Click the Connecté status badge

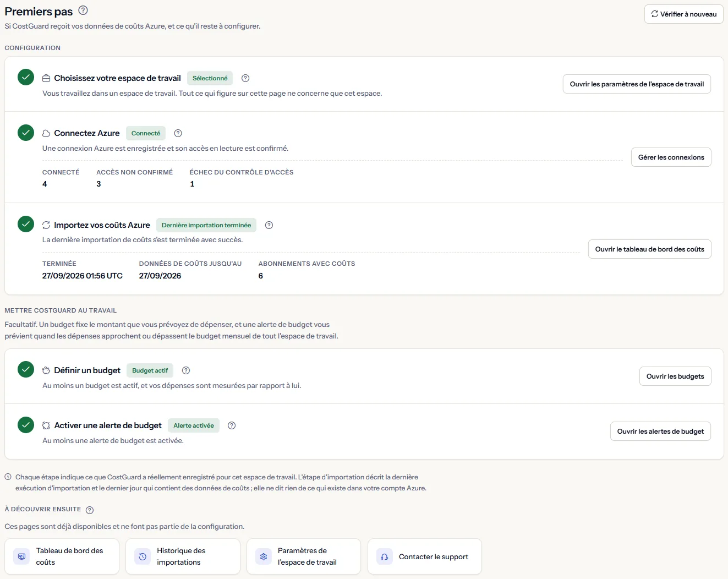[x=146, y=133]
